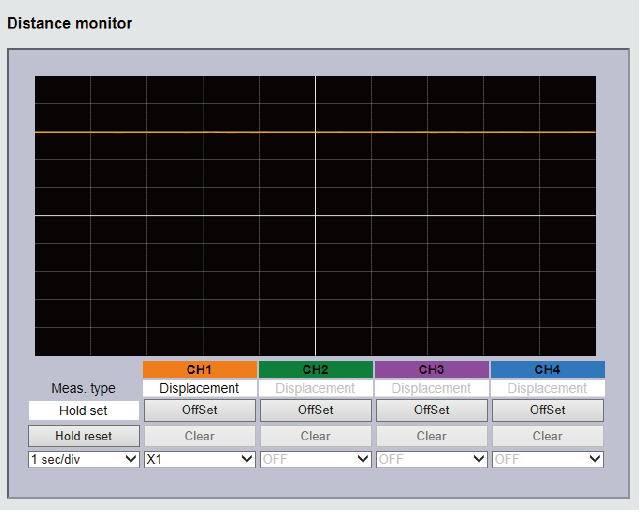This screenshot has height=524, width=640.
Task: Click the CH1 Clear button
Action: pyautogui.click(x=200, y=436)
